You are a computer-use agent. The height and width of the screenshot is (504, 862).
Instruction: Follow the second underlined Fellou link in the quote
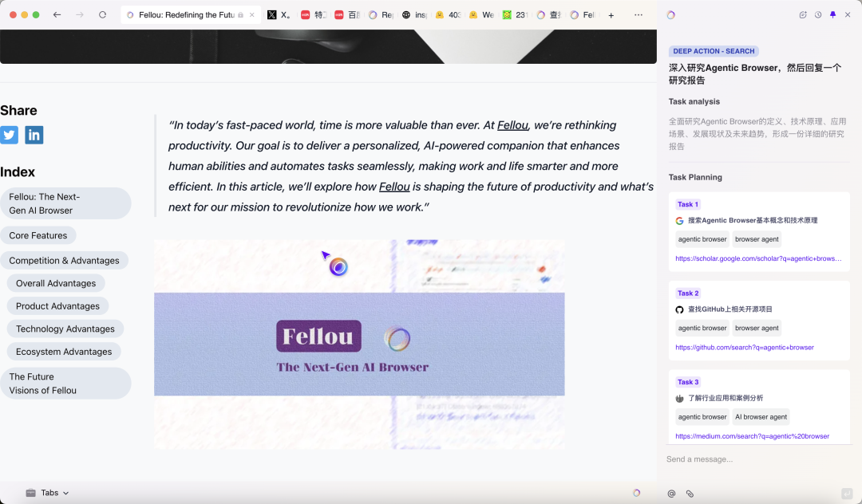[x=394, y=187]
